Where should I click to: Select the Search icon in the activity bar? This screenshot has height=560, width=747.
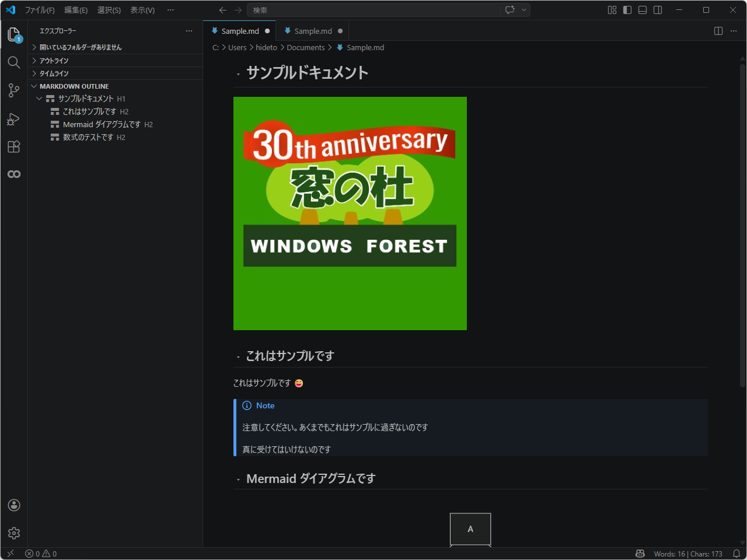(13, 62)
